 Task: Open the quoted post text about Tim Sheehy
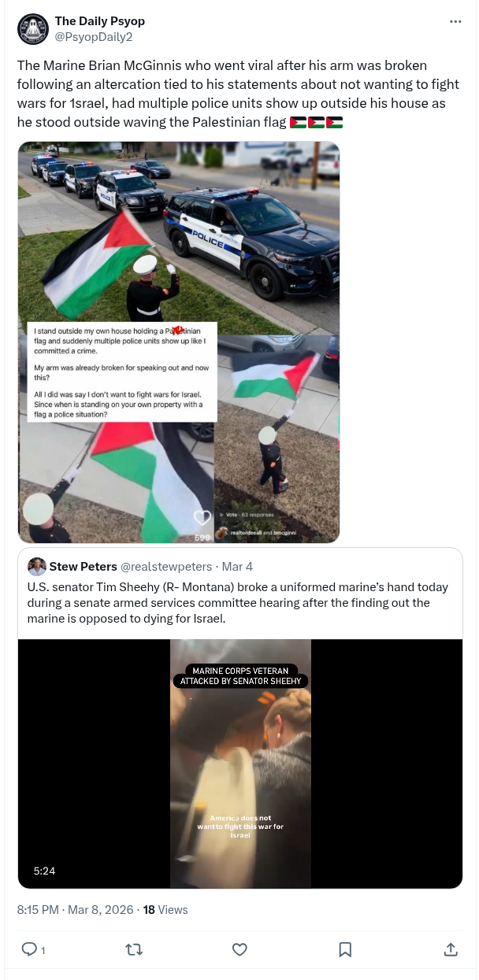tap(238, 602)
